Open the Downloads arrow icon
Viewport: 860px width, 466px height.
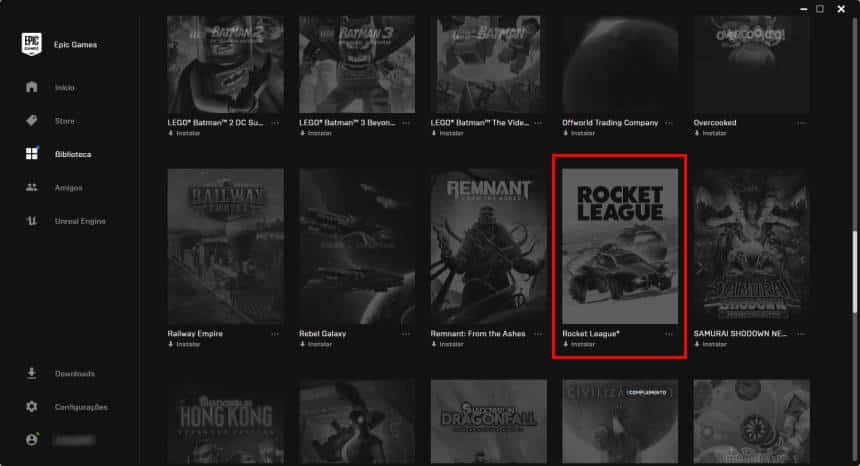tap(32, 373)
